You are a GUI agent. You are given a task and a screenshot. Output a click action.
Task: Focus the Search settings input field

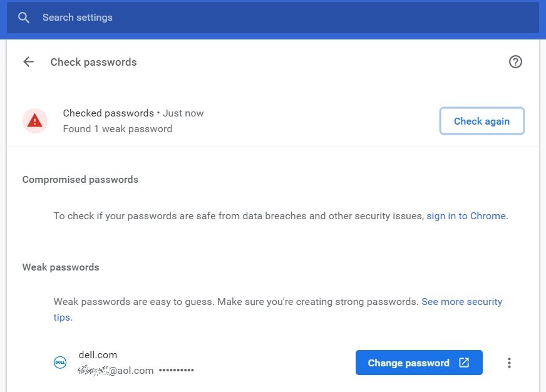pos(250,18)
